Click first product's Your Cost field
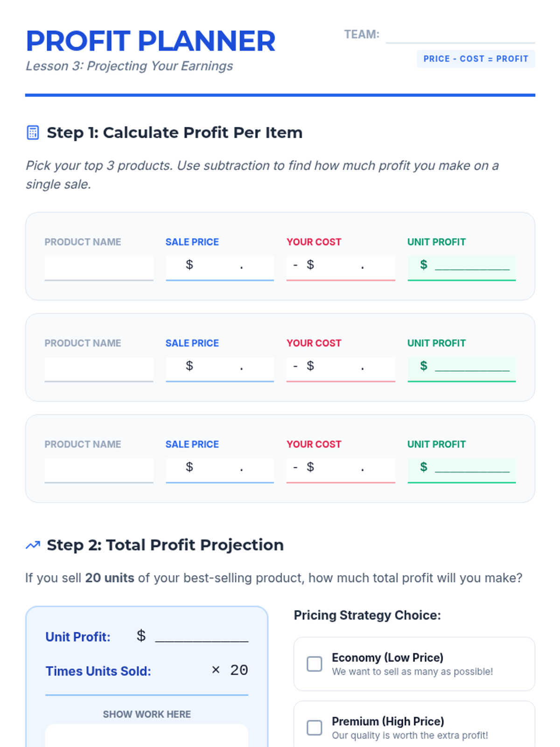Image resolution: width=560 pixels, height=747 pixels. (x=341, y=268)
